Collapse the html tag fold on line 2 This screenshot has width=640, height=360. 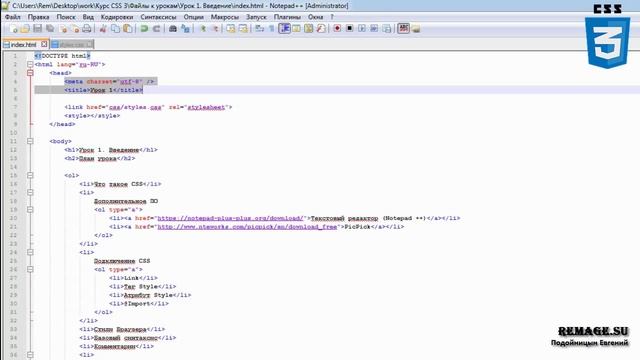[30, 64]
